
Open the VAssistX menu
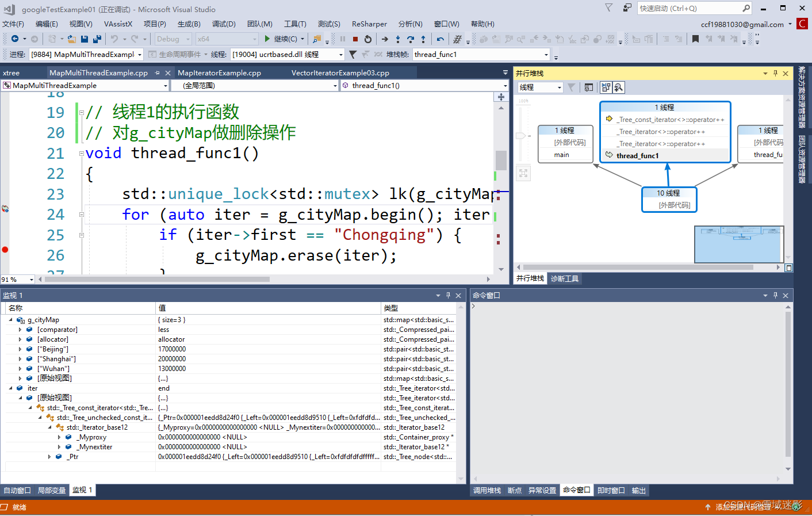click(118, 24)
